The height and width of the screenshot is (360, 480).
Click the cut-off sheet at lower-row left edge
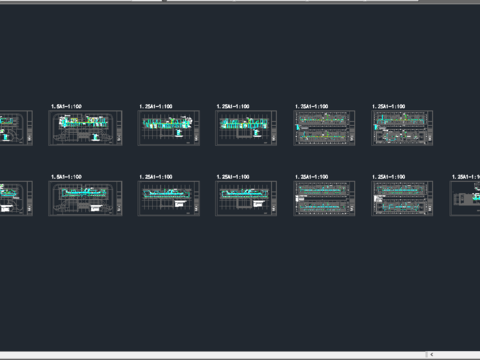tap(16, 198)
